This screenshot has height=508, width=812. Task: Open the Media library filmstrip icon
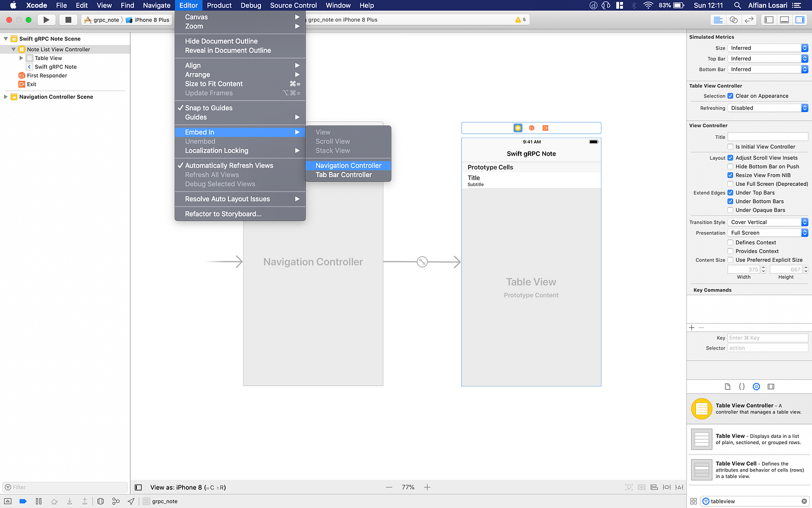[x=771, y=386]
